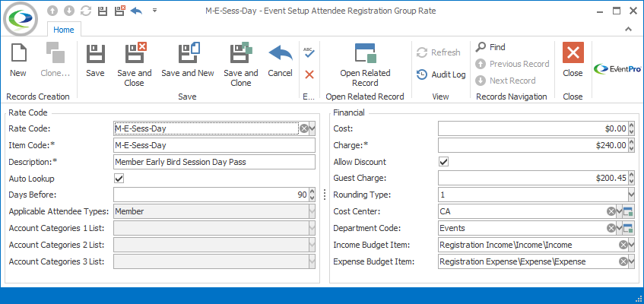
Task: Click the down arrow quick access icon
Action: 69,11
